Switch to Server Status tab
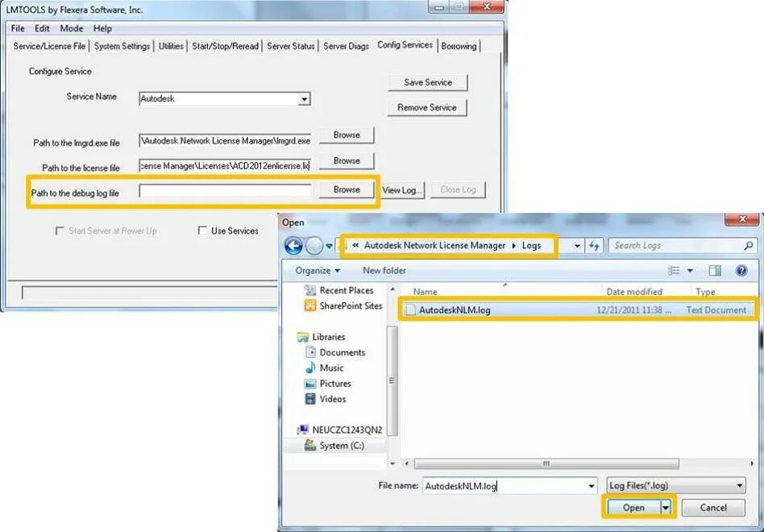764x532 pixels. pyautogui.click(x=290, y=46)
